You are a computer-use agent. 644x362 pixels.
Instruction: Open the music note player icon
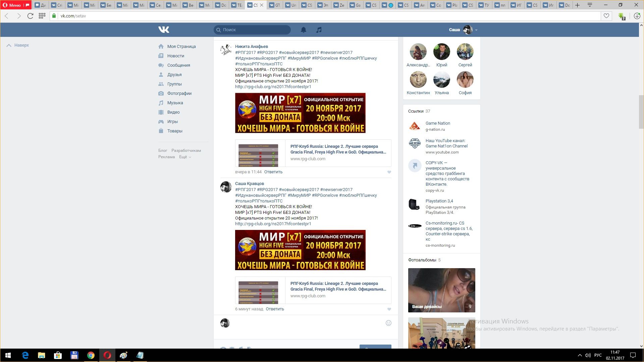(x=319, y=30)
